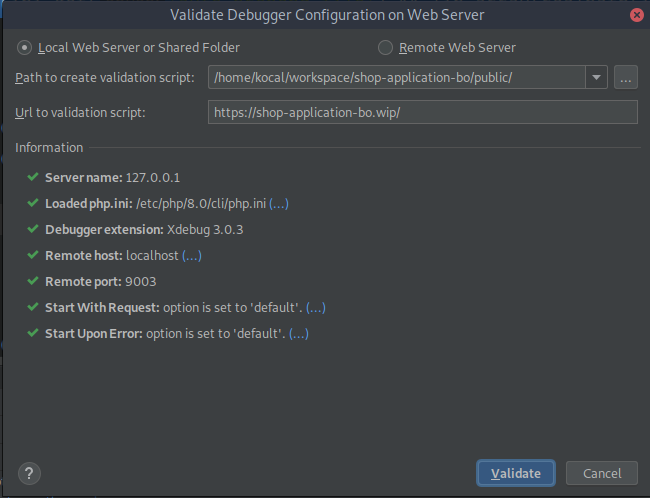Image resolution: width=650 pixels, height=498 pixels.
Task: Click the green check beside Debugger extension
Action: click(x=33, y=229)
